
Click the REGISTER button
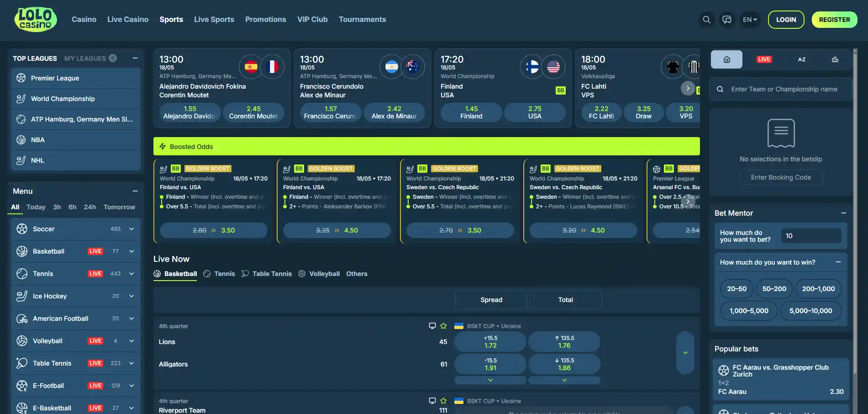pyautogui.click(x=834, y=20)
